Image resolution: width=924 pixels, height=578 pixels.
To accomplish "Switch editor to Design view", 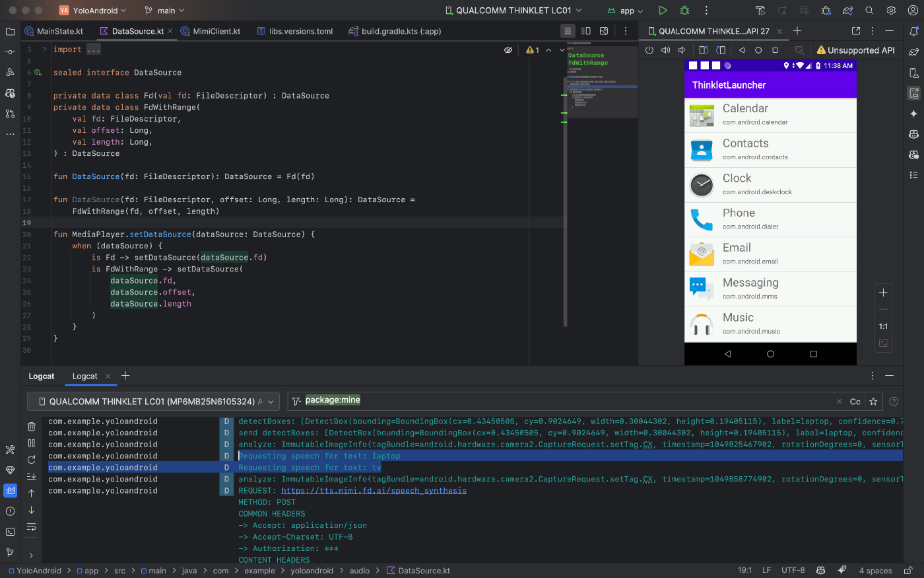I will tap(604, 31).
